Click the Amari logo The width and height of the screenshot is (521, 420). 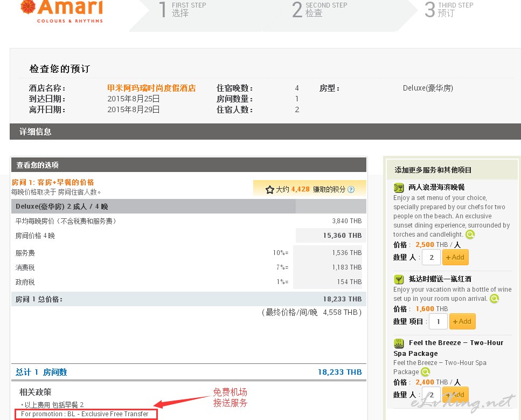click(62, 11)
